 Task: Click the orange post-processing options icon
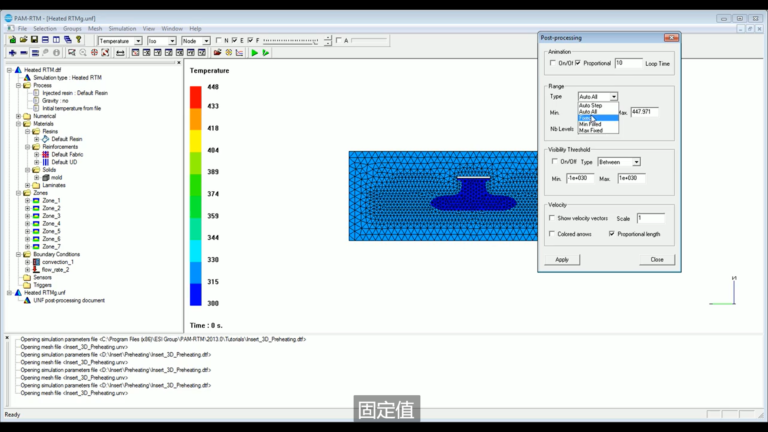point(228,52)
